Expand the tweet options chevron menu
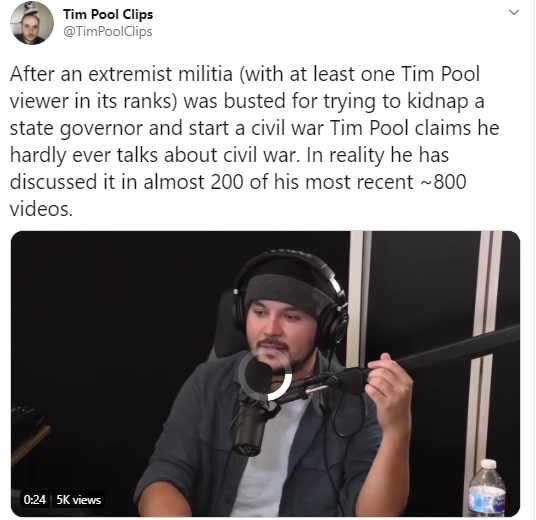The height and width of the screenshot is (520, 536). click(514, 13)
